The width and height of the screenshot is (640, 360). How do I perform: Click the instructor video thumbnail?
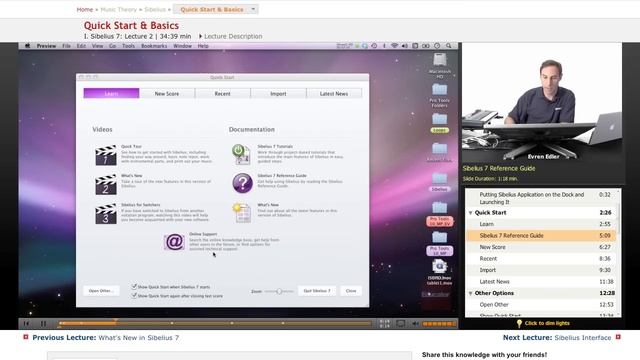coord(542,102)
